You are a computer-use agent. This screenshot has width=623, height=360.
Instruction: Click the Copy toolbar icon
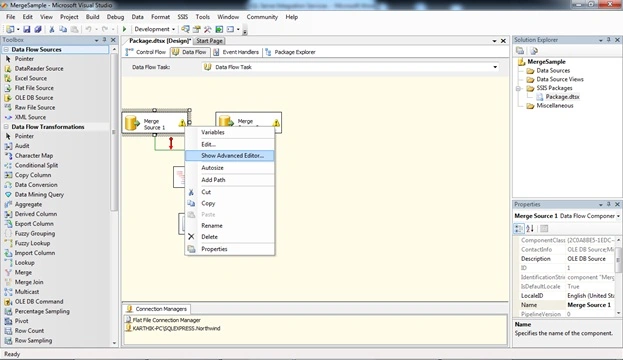[63, 29]
